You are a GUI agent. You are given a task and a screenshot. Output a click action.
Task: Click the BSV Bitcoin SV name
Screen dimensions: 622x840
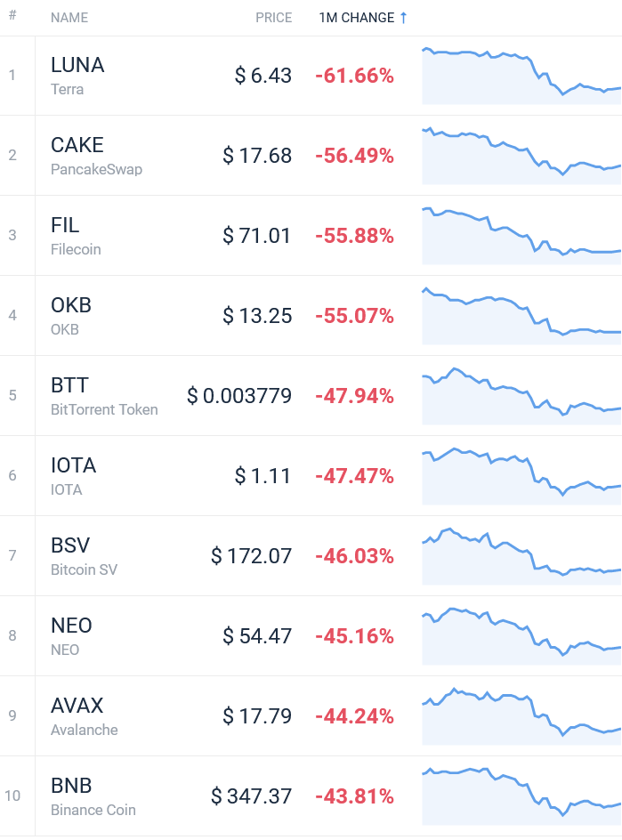tap(85, 556)
